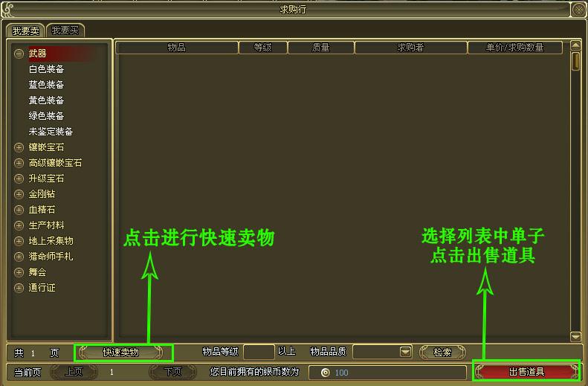Select 白色装备 under weapons

point(46,69)
